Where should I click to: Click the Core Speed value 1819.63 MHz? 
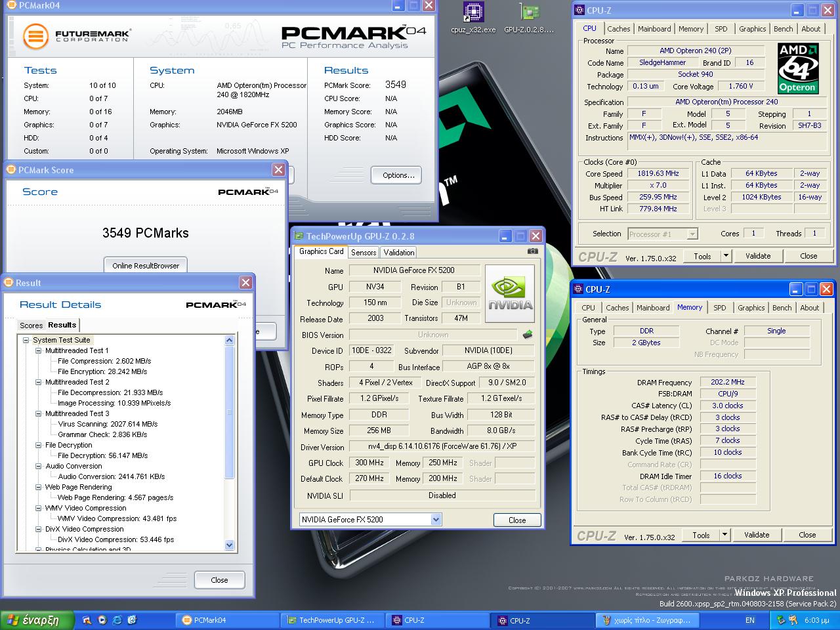click(x=658, y=174)
